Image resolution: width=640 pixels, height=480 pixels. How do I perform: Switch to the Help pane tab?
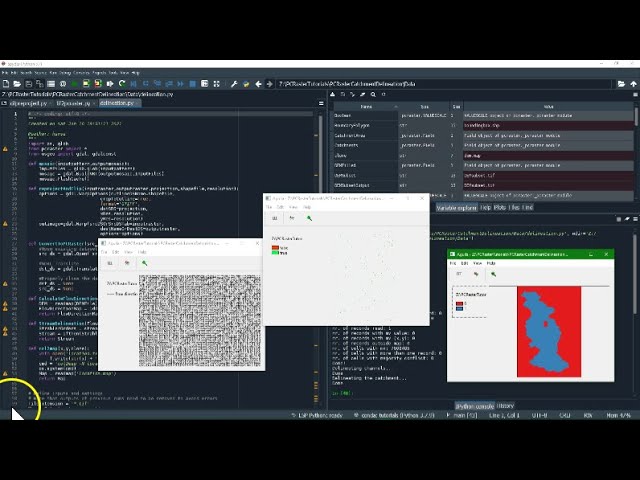pos(485,208)
